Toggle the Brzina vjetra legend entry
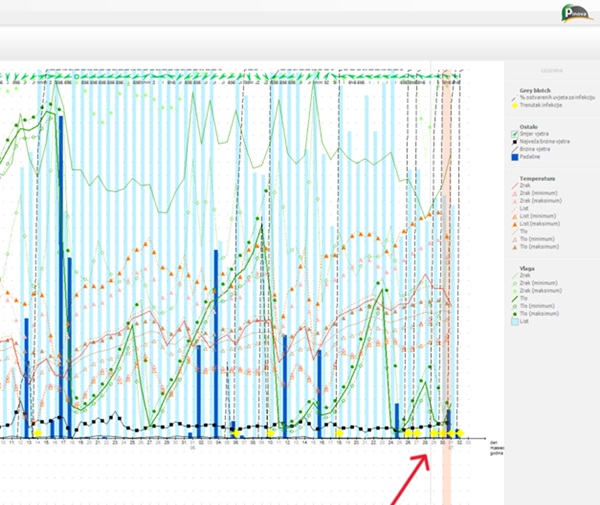 click(531, 149)
